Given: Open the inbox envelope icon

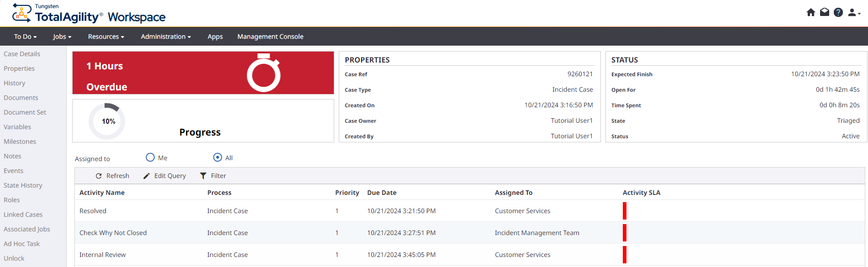Looking at the screenshot, I should [825, 12].
